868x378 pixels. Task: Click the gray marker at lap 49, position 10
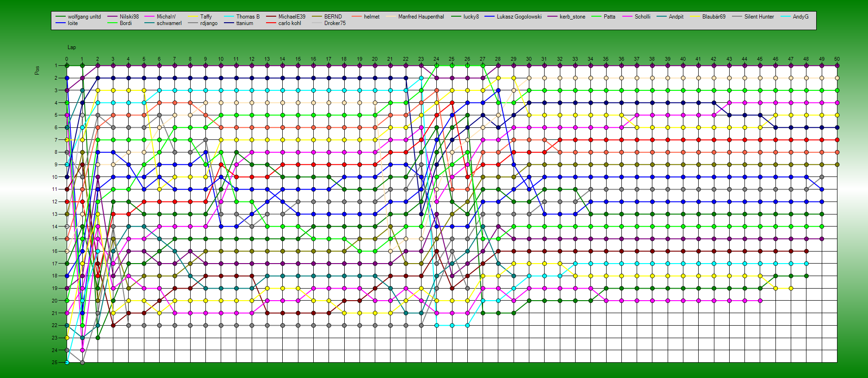coord(822,177)
